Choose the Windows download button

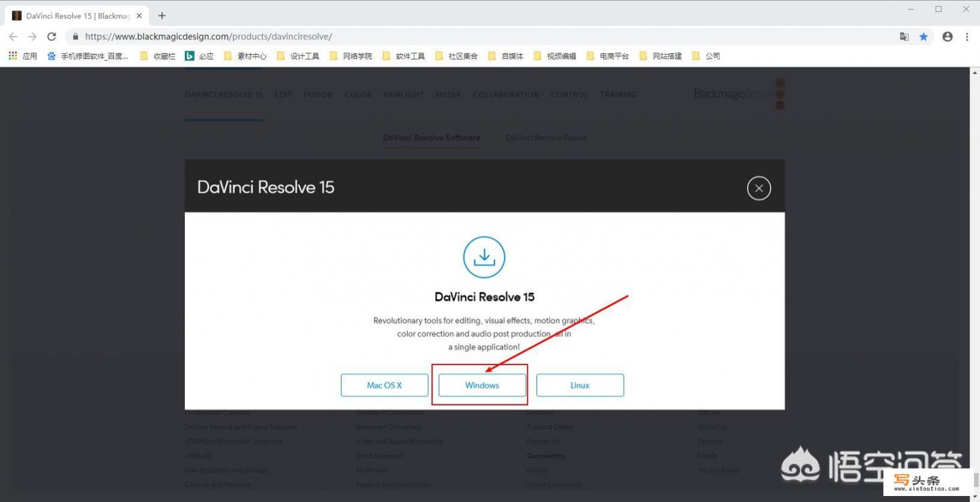coord(482,385)
